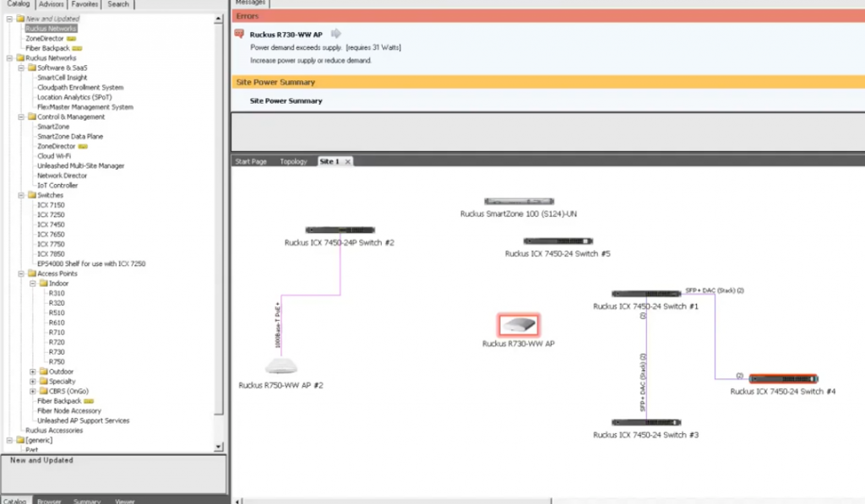
Task: Collapse the Switches tree node
Action: (21, 195)
